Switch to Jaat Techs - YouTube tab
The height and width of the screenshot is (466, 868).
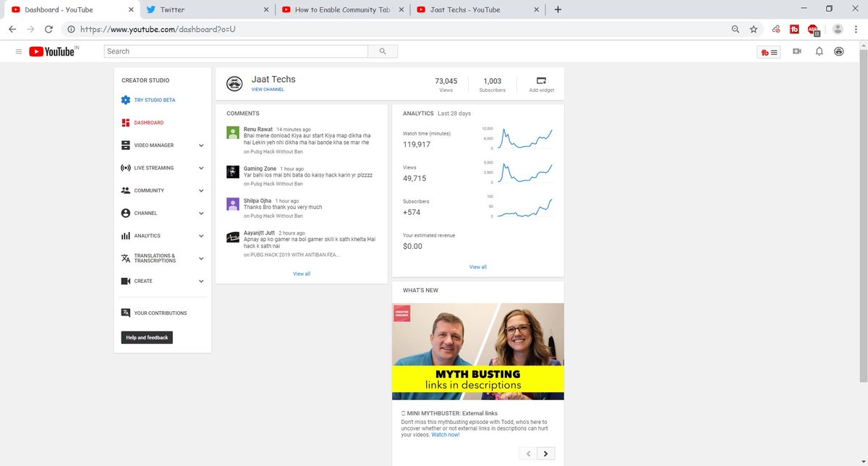pyautogui.click(x=477, y=9)
